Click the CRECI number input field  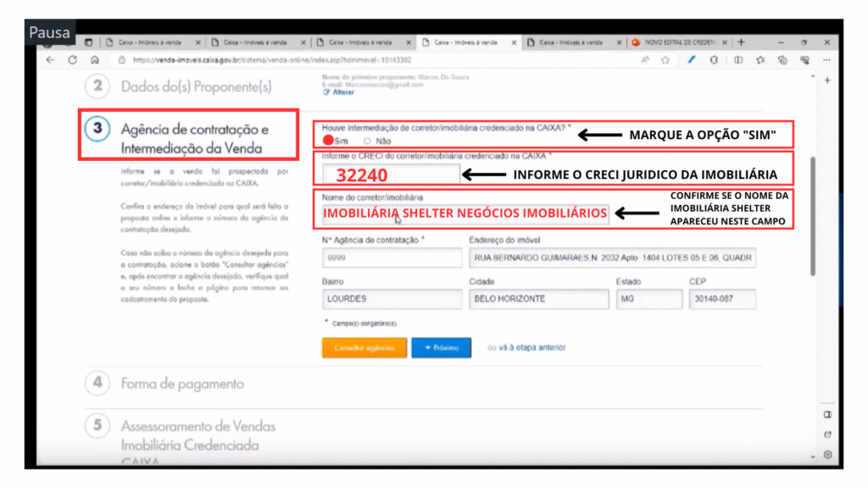coord(391,175)
